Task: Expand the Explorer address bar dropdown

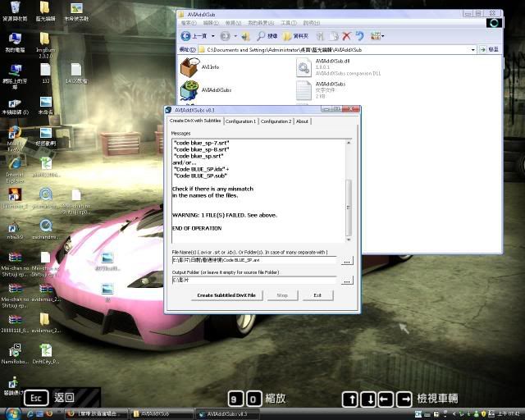Action: click(472, 50)
